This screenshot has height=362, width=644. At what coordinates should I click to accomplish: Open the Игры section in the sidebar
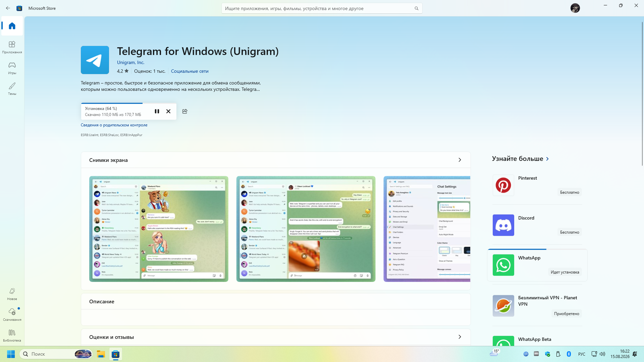click(12, 68)
